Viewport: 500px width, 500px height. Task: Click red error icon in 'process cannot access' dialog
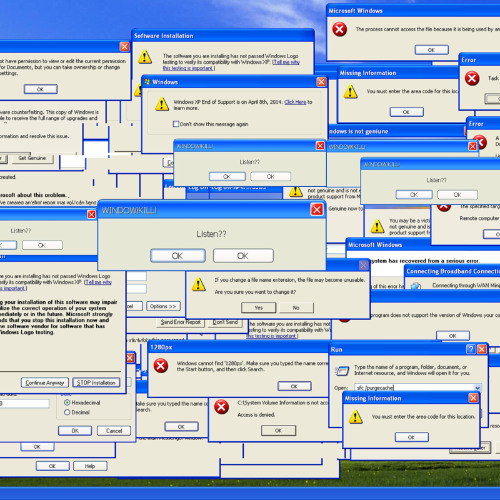(339, 29)
